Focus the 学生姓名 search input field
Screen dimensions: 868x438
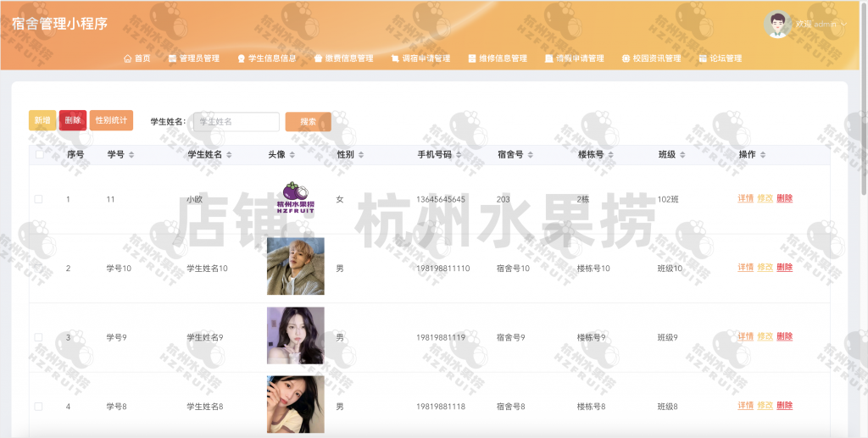pos(236,122)
